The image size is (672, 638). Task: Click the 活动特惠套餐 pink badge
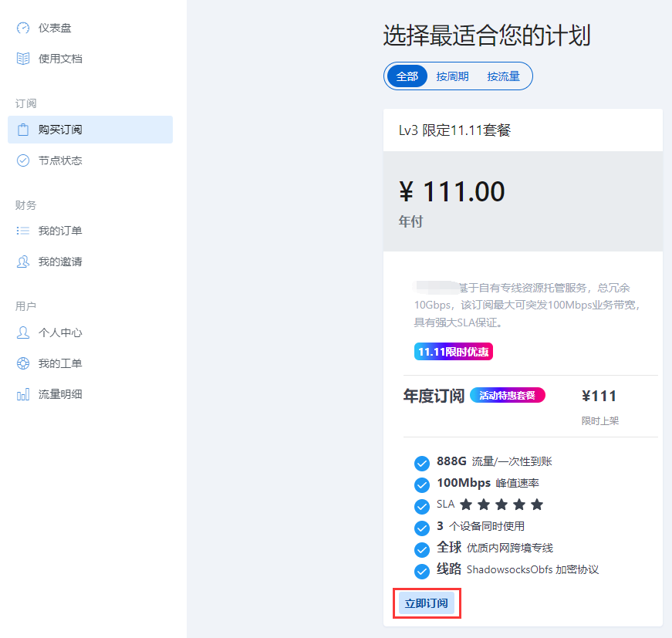click(x=507, y=395)
